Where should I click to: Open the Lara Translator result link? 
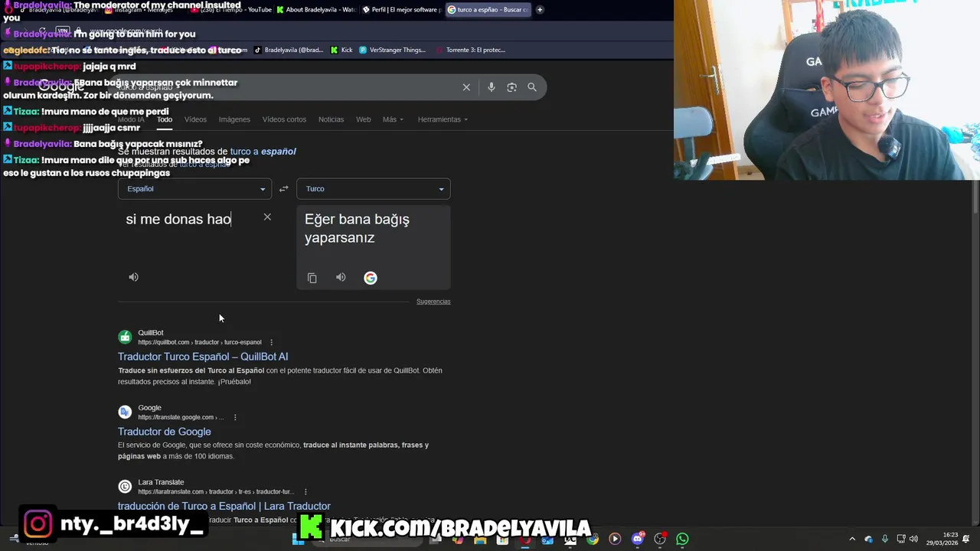tap(224, 506)
